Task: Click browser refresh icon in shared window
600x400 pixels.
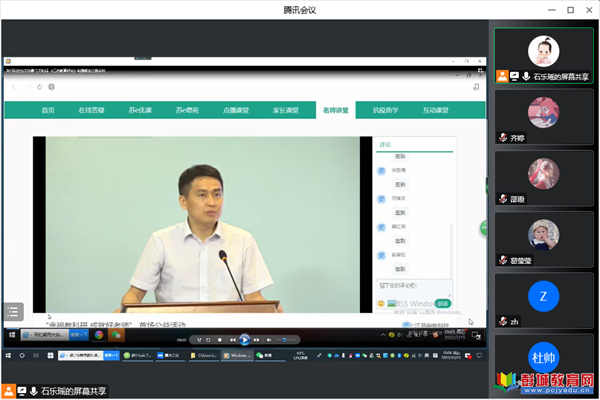Action: 39,87
